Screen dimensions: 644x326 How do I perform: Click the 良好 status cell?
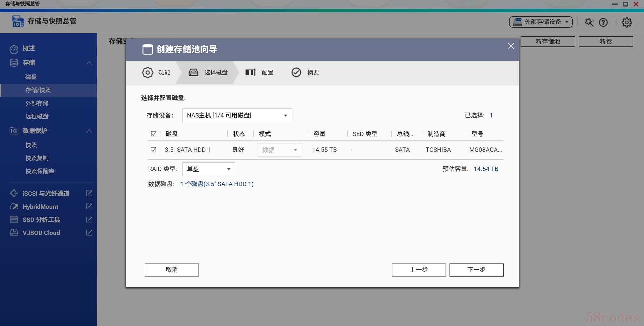pos(238,150)
